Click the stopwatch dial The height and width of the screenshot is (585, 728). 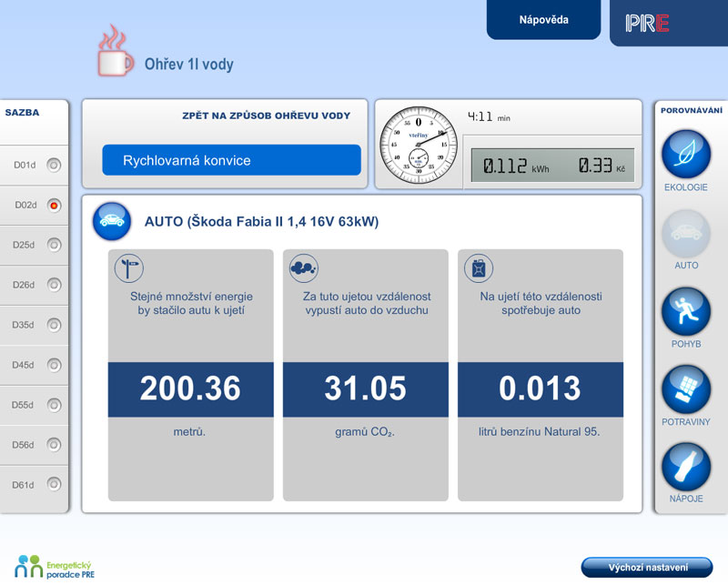419,145
